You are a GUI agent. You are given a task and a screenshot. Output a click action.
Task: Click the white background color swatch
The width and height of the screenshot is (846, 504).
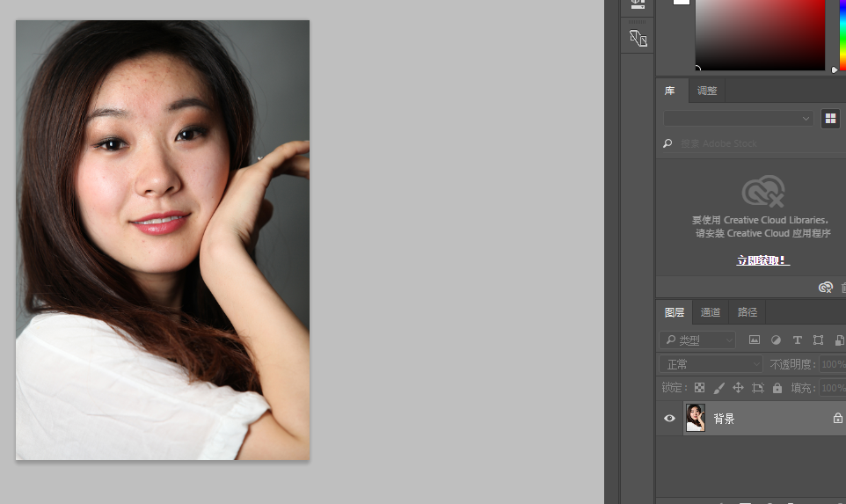click(x=682, y=2)
